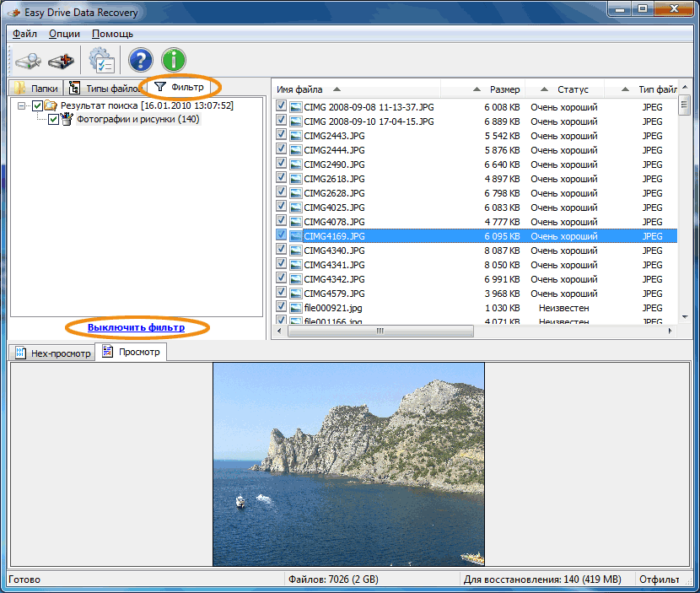Open the Файл menu
The image size is (700, 593).
[x=24, y=34]
